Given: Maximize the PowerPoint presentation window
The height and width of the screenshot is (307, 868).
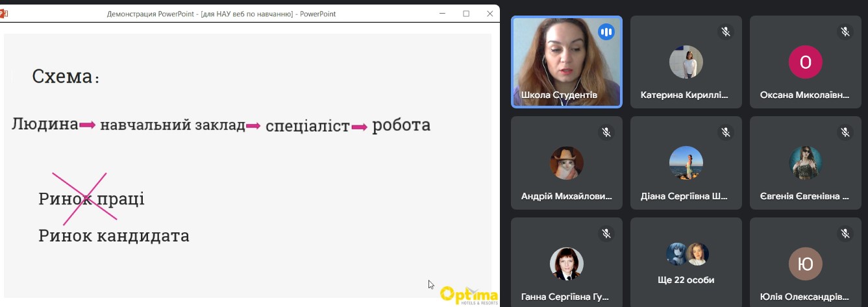Looking at the screenshot, I should 465,14.
